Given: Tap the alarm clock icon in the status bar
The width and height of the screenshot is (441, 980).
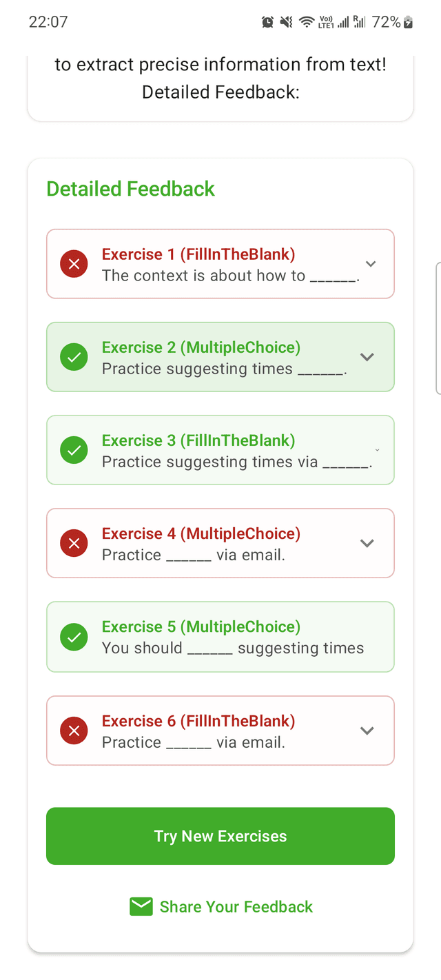Looking at the screenshot, I should pos(267,21).
